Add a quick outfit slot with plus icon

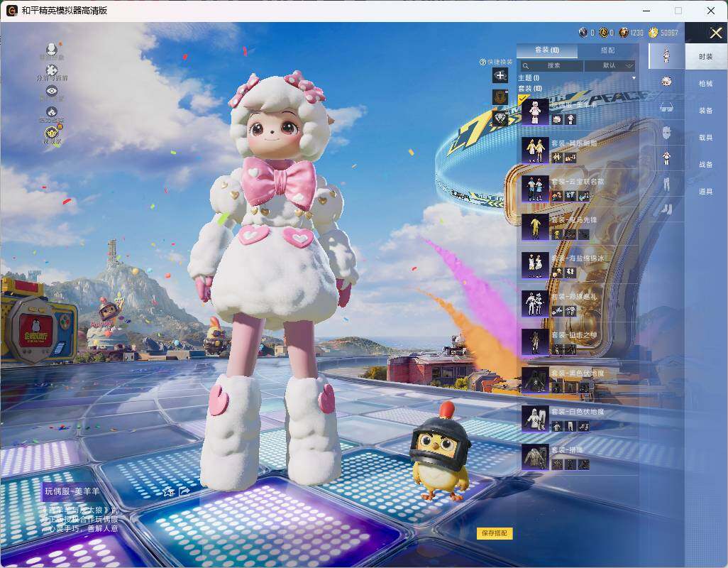click(x=500, y=75)
